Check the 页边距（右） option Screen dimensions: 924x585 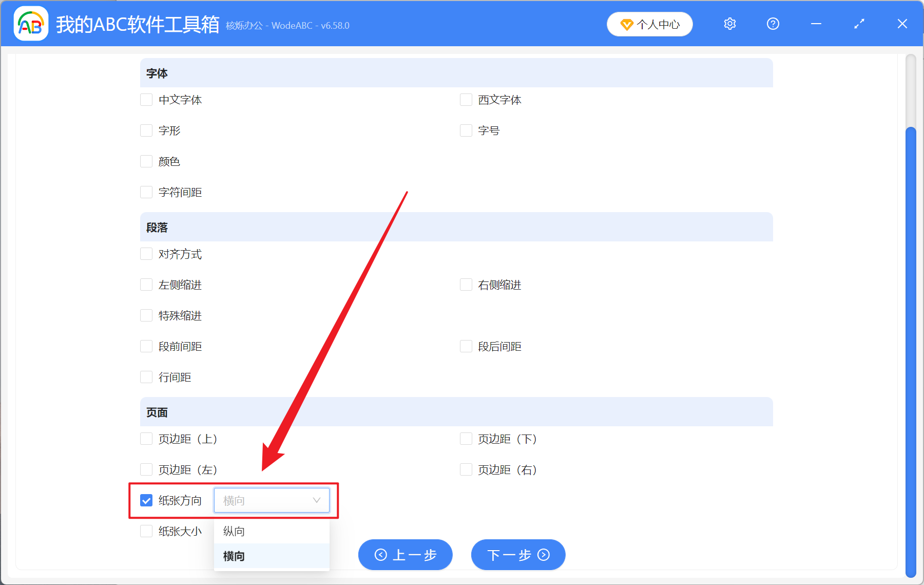pos(466,469)
